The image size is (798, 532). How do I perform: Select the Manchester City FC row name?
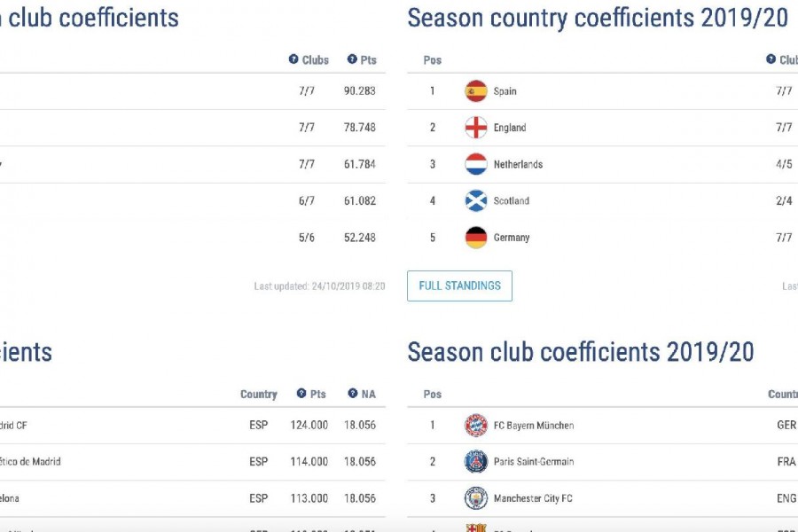click(x=533, y=498)
